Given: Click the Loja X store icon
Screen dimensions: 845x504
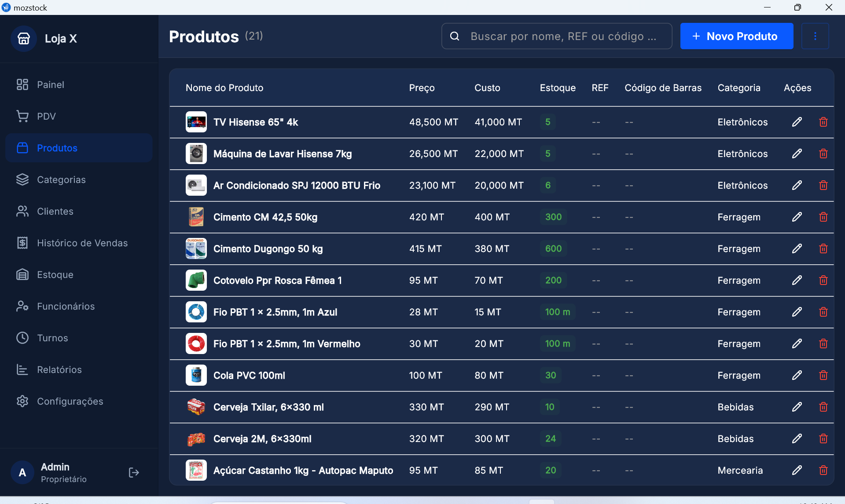Looking at the screenshot, I should pos(24,38).
